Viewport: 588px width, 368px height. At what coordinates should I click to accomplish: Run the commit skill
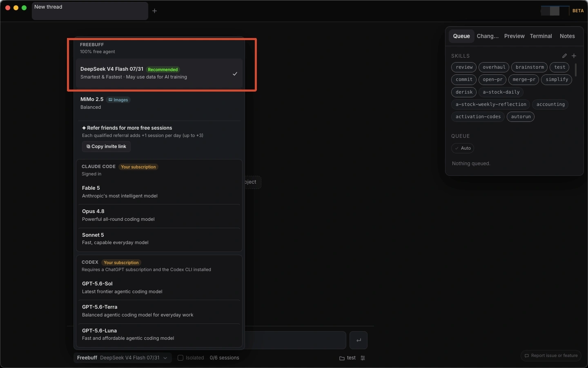point(464,79)
